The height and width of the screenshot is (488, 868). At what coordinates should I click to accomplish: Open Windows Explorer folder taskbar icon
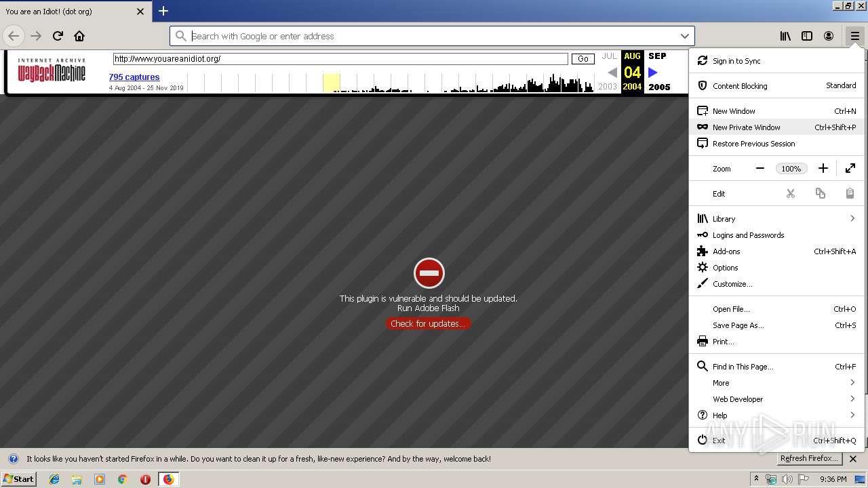click(77, 479)
